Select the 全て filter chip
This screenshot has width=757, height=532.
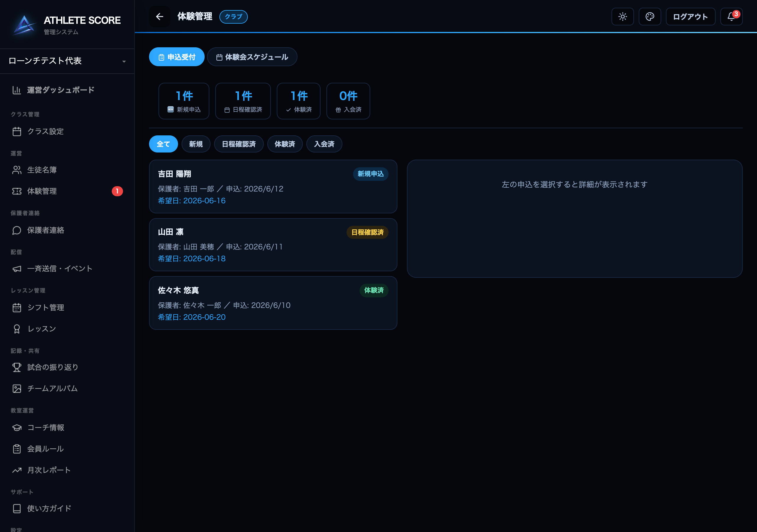(x=163, y=144)
